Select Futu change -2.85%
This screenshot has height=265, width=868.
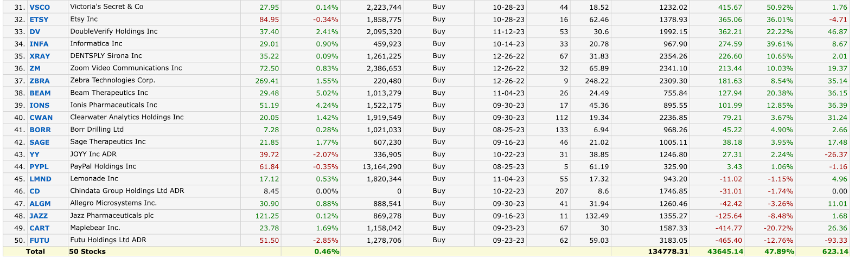[325, 241]
